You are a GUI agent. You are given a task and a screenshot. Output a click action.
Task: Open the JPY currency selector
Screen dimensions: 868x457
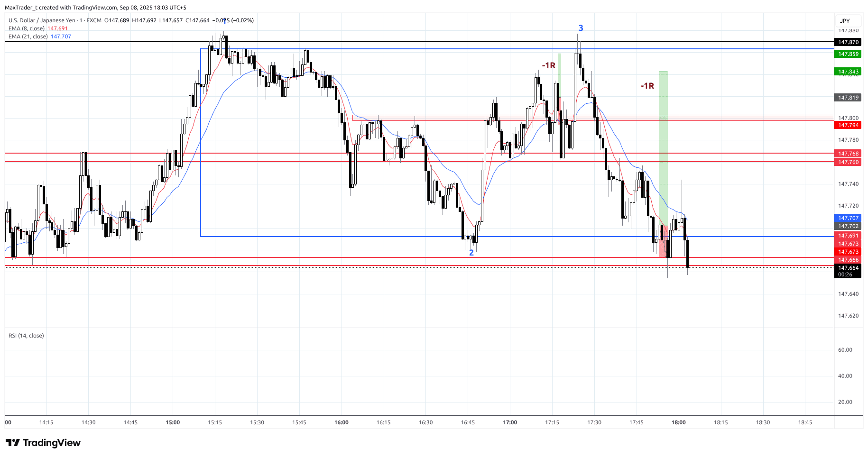845,21
